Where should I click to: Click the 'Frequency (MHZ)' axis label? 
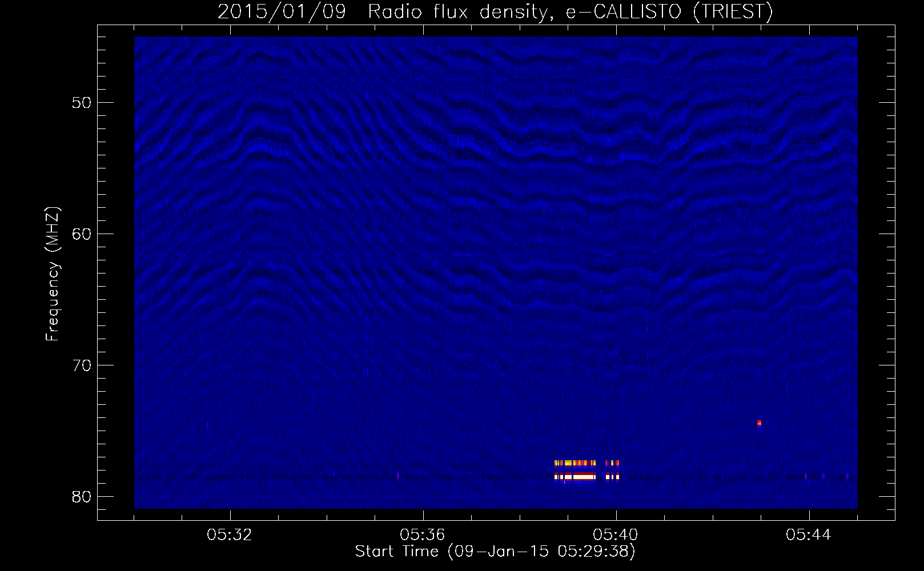[53, 274]
